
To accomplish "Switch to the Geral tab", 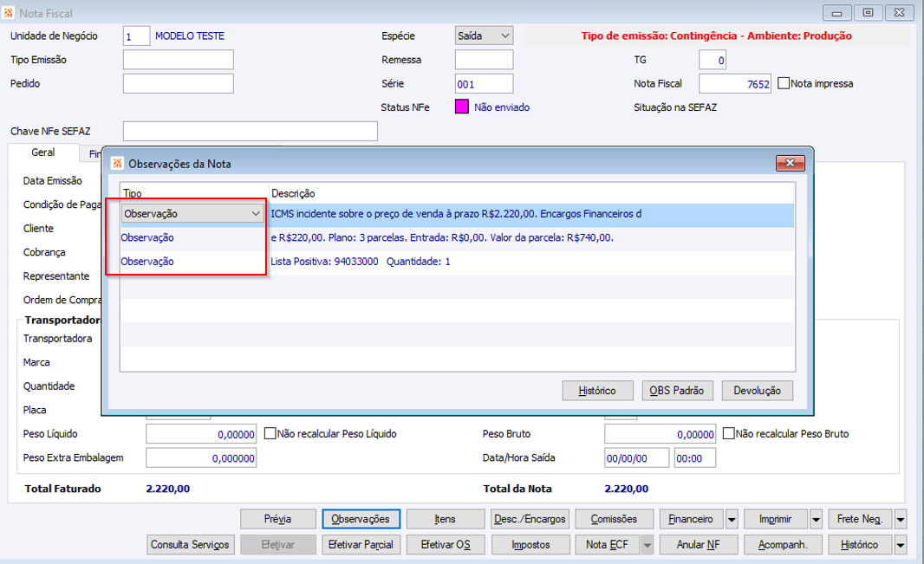I will tap(43, 152).
